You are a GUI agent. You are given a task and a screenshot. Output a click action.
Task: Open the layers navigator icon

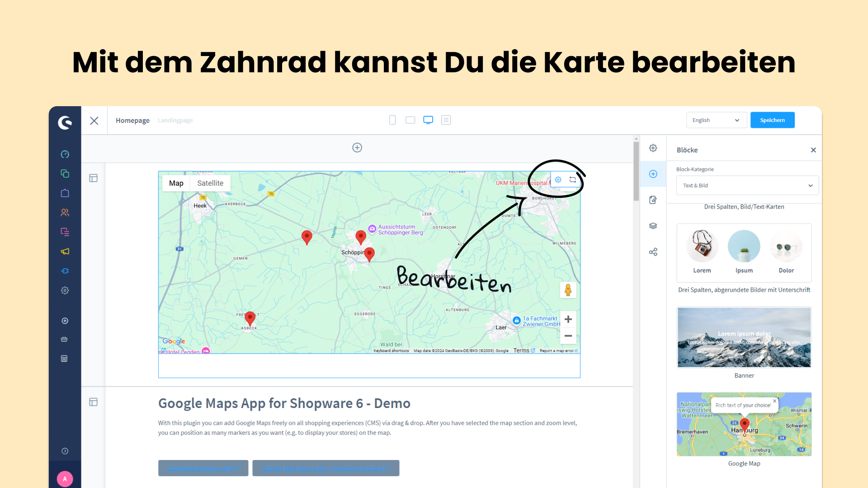653,226
